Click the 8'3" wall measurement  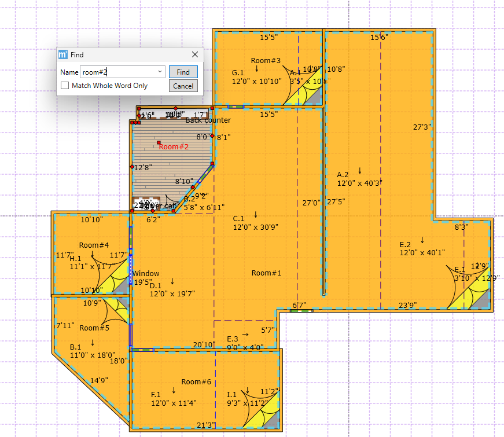click(461, 227)
